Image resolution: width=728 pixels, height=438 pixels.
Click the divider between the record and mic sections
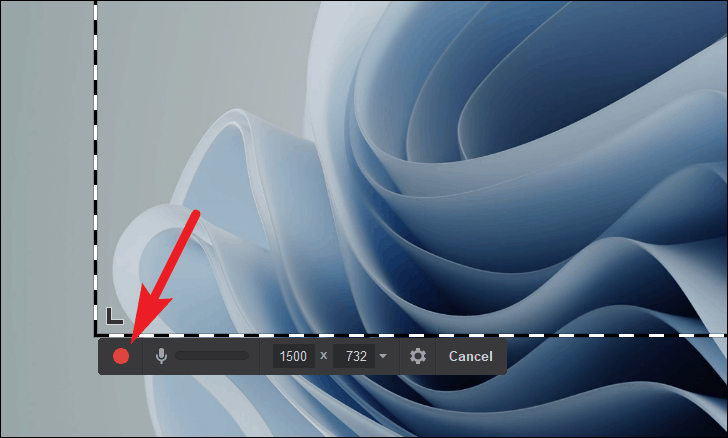point(143,356)
